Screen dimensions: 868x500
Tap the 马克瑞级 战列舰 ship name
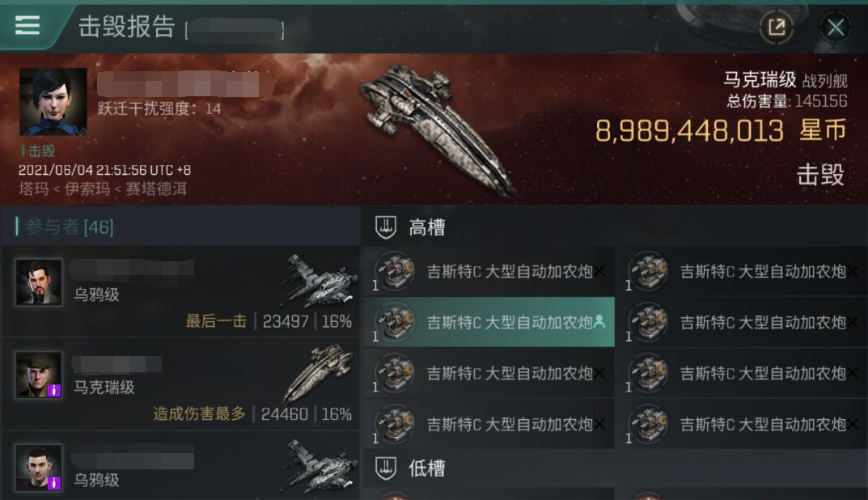tap(785, 80)
